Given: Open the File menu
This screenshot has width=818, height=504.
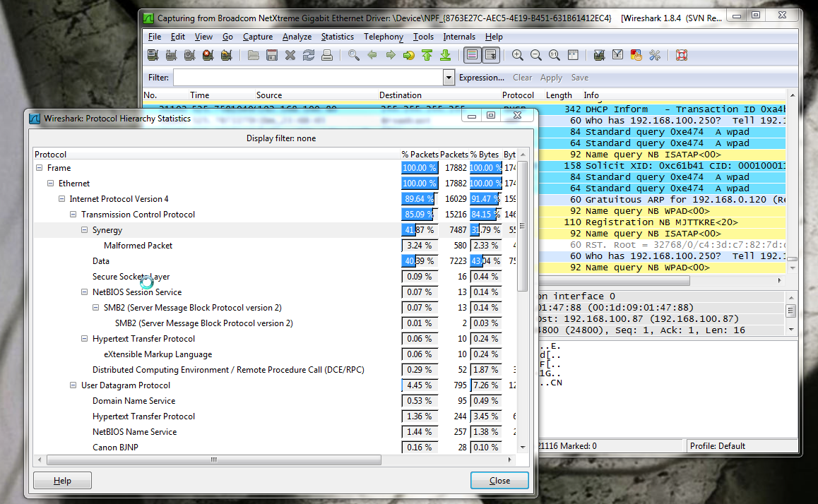Looking at the screenshot, I should pos(155,37).
